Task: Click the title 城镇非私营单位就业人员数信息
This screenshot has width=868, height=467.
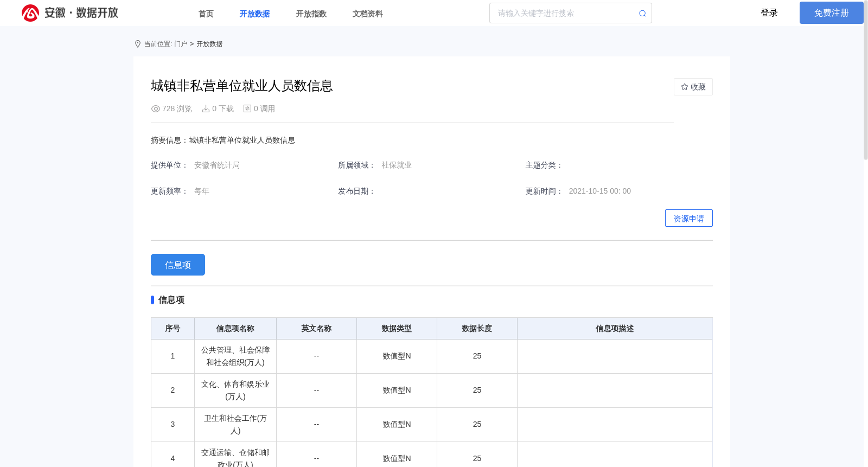Action: (242, 86)
